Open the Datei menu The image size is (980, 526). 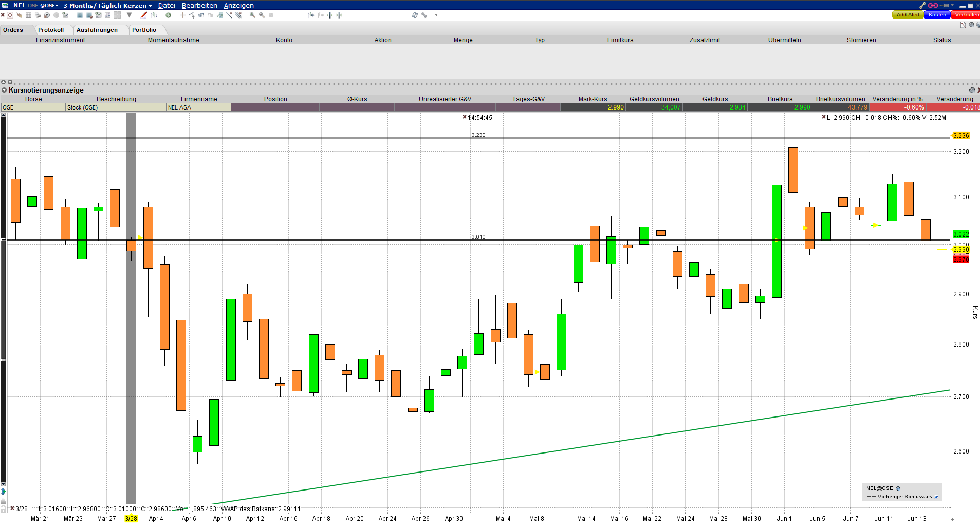[x=167, y=5]
